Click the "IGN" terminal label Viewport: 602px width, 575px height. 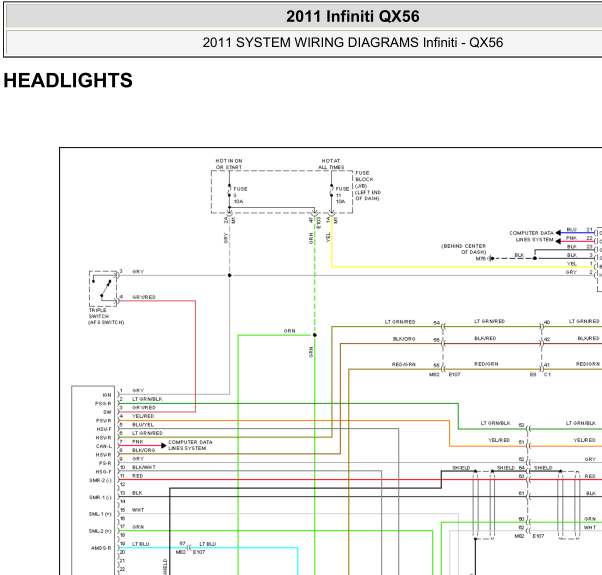[x=107, y=395]
